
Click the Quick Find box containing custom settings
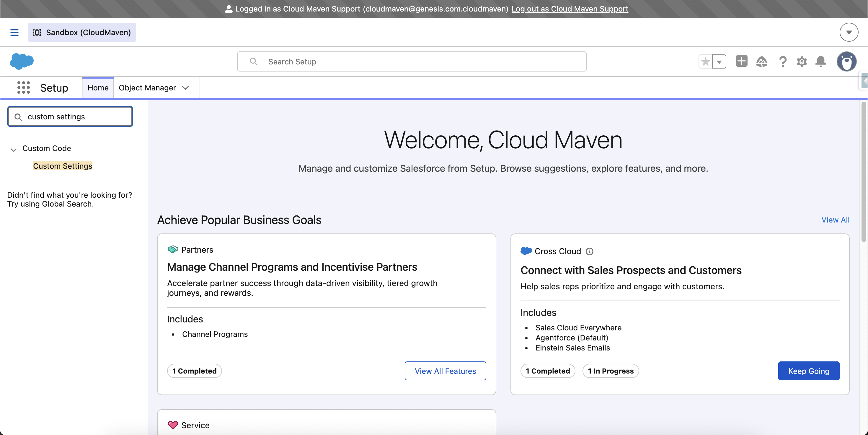pos(70,117)
